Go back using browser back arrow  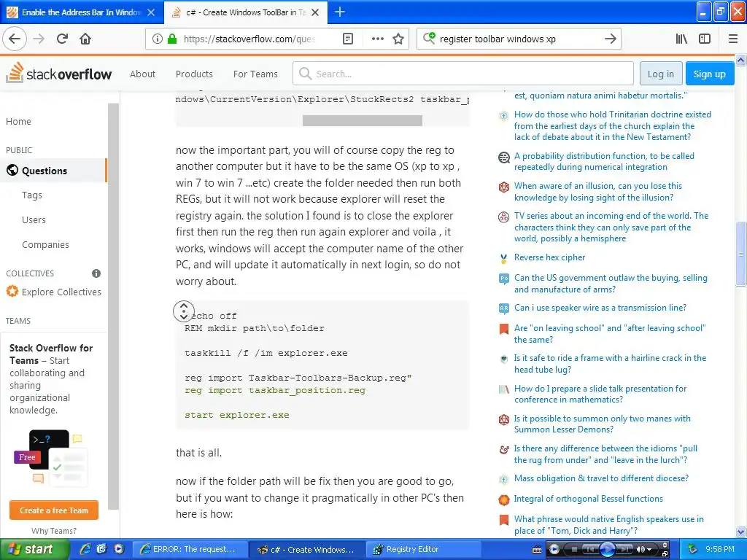tap(15, 39)
